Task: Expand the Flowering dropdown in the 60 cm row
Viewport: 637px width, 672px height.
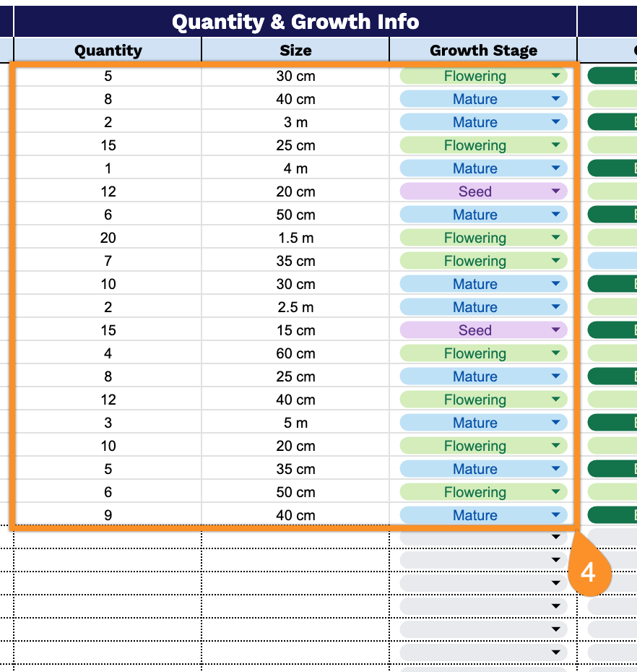Action: tap(555, 353)
